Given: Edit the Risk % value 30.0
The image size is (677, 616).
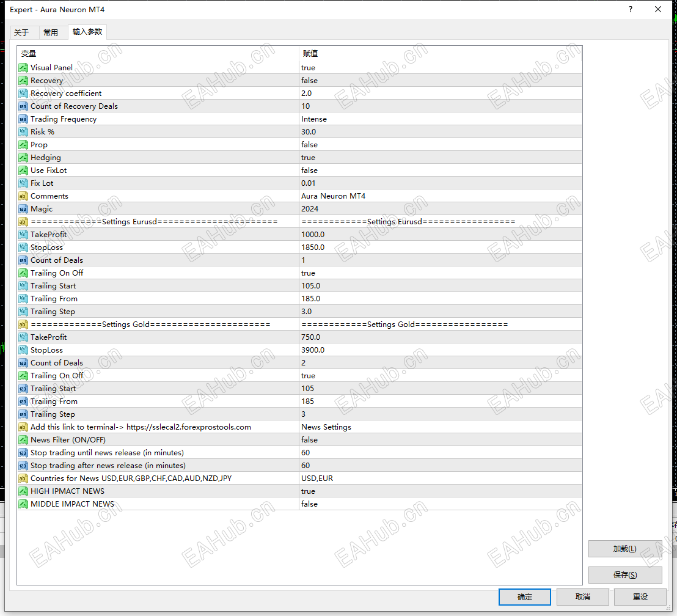Looking at the screenshot, I should [441, 132].
